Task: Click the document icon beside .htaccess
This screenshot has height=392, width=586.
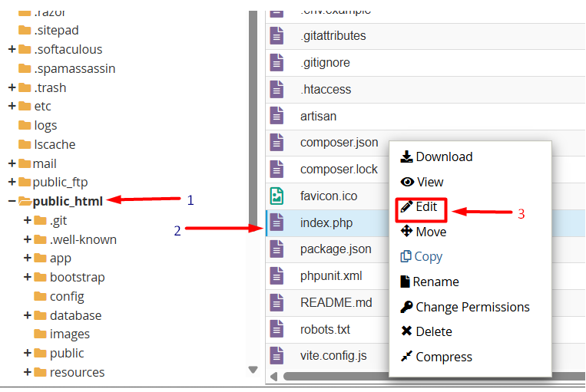Action: tap(276, 89)
